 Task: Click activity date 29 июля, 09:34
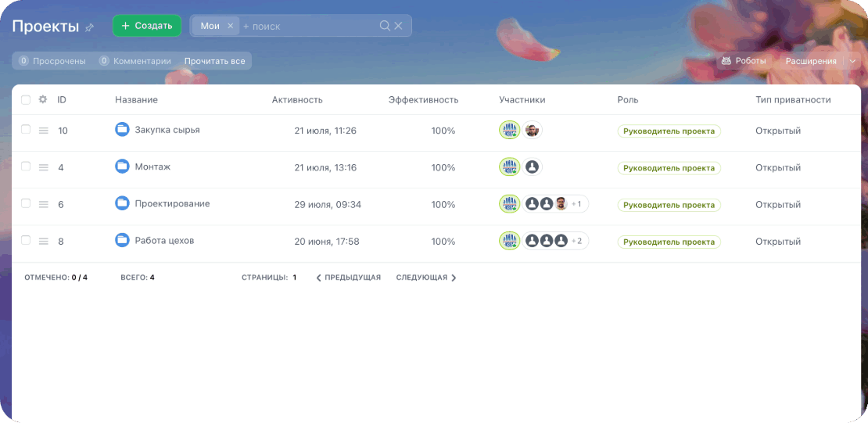point(328,205)
